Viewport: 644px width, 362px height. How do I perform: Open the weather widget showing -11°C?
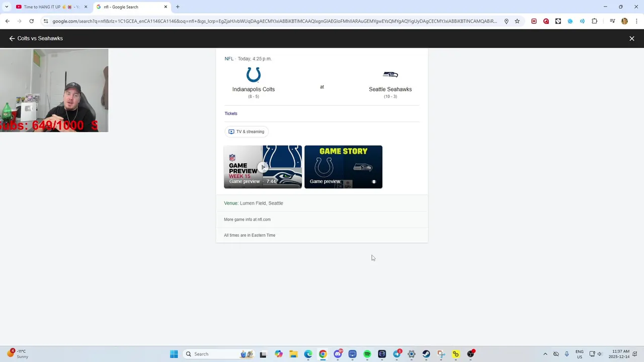coord(17,354)
